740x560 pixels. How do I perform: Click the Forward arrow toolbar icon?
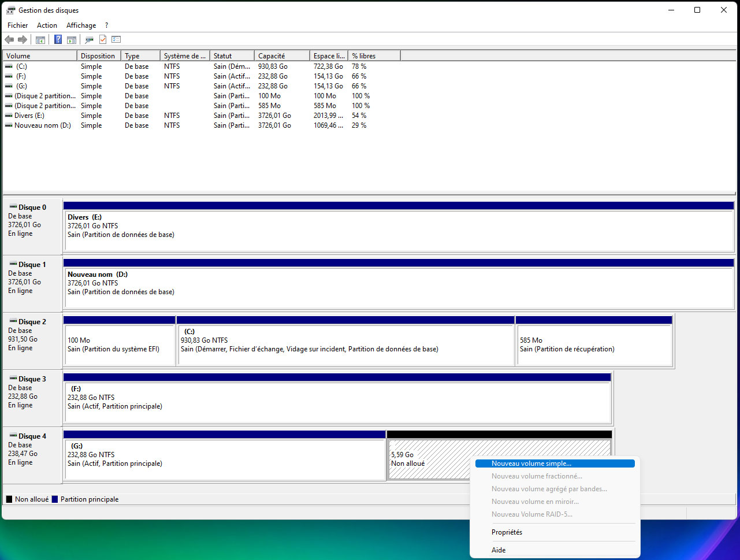point(23,39)
